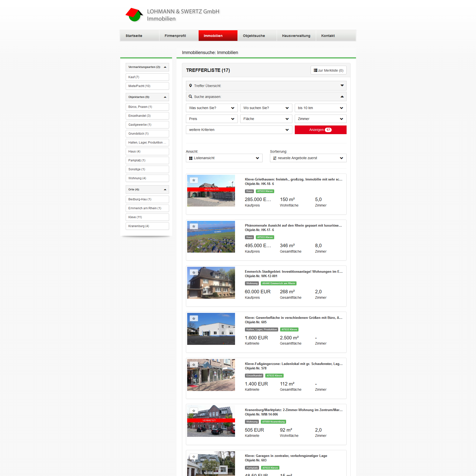The width and height of the screenshot is (476, 476).
Task: Go to the Hausverwaltung menu
Action: (296, 36)
